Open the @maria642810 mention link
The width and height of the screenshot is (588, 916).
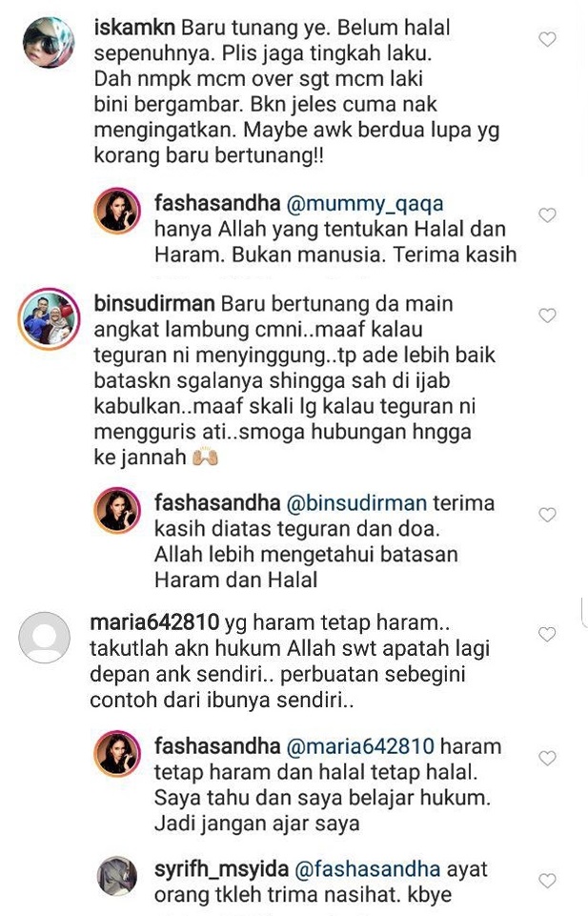point(360,746)
